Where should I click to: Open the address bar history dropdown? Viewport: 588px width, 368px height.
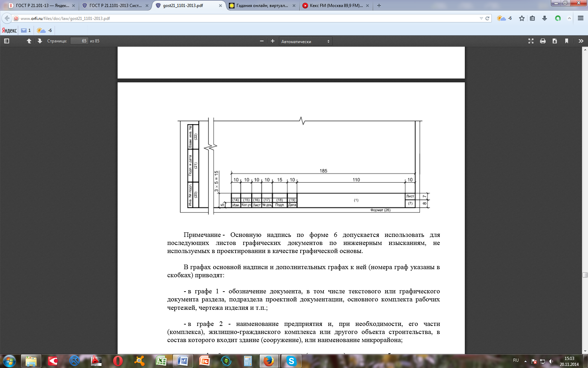(x=481, y=18)
